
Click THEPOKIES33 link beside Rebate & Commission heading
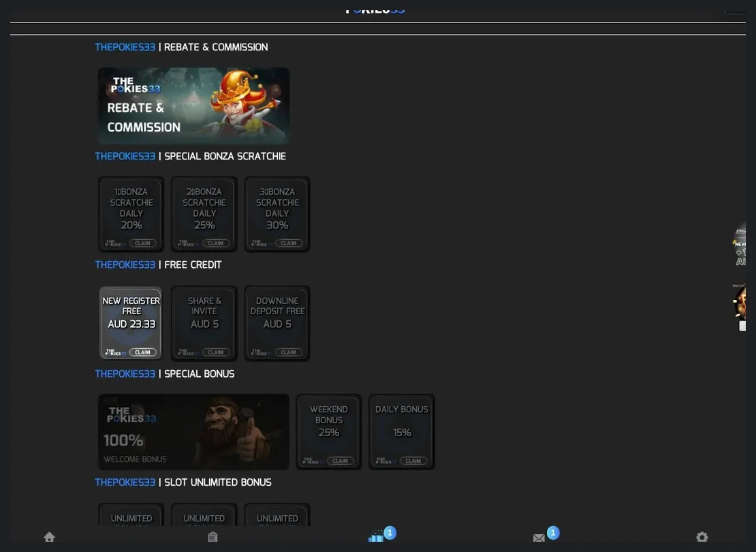click(x=125, y=47)
